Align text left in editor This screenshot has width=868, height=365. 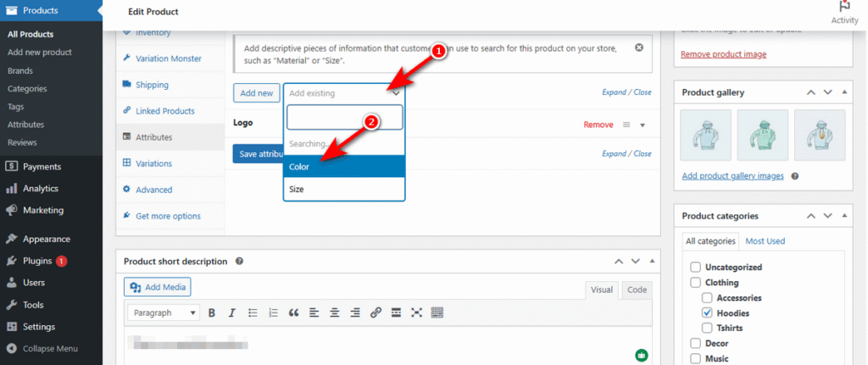pyautogui.click(x=314, y=313)
